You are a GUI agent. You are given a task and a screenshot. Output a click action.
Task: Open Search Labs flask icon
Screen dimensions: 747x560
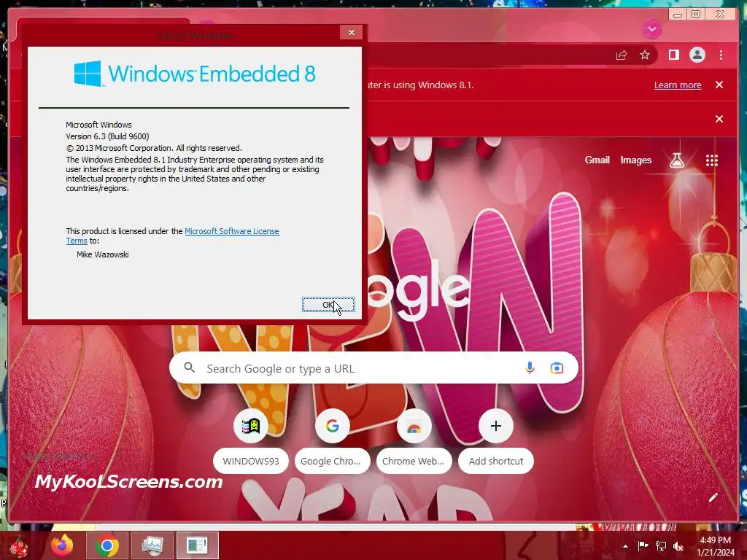[x=676, y=160]
